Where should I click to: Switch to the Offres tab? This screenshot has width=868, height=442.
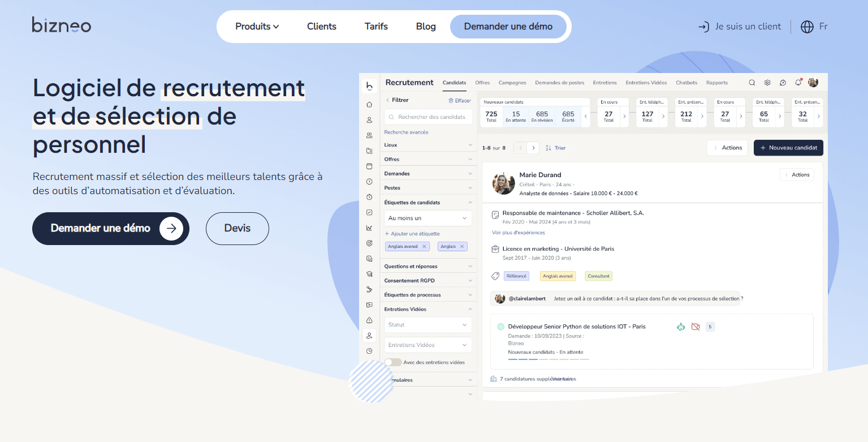click(x=482, y=83)
